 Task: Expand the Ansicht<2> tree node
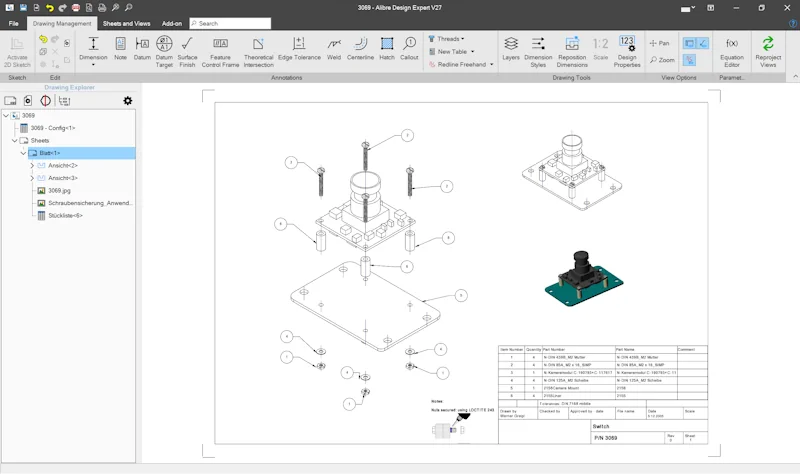[32, 165]
